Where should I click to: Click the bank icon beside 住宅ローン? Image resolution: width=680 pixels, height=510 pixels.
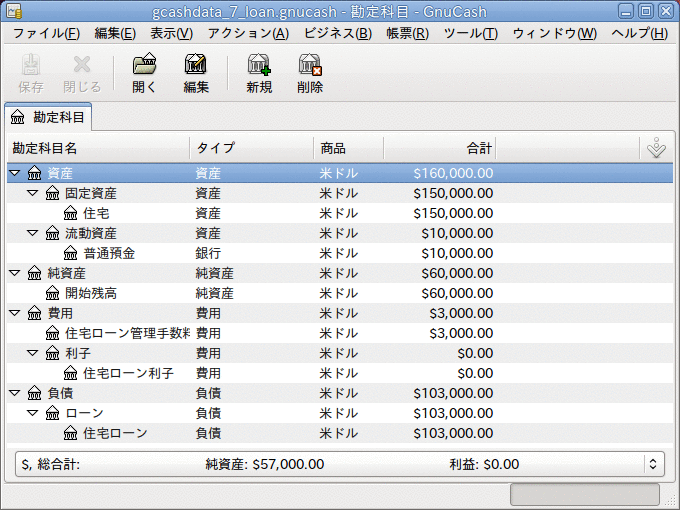[71, 433]
